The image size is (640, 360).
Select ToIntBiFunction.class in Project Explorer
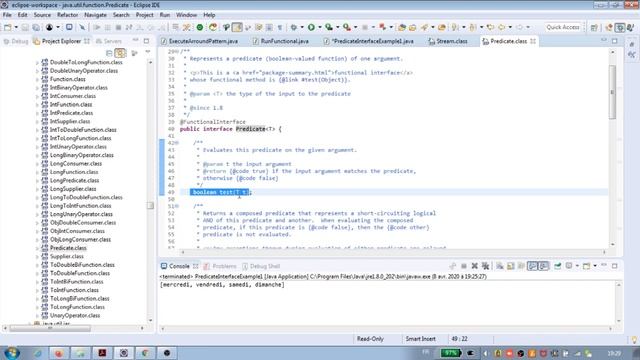(x=76, y=282)
